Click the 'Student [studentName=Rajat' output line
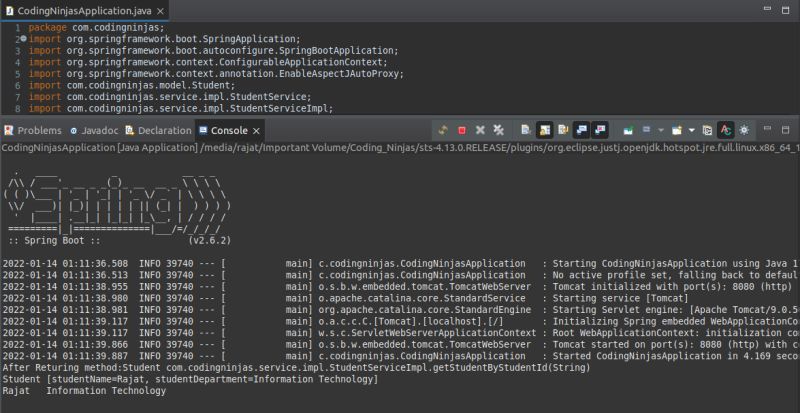 coord(190,379)
